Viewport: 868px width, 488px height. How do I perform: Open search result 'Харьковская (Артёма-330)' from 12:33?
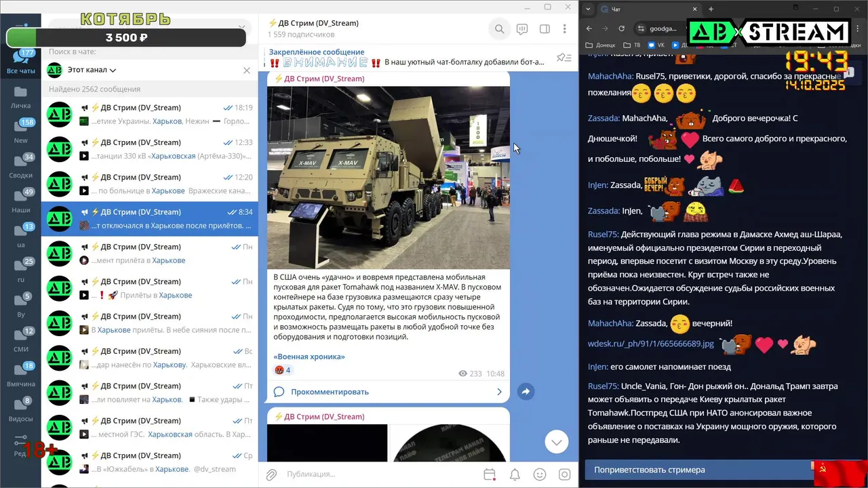tap(150, 149)
